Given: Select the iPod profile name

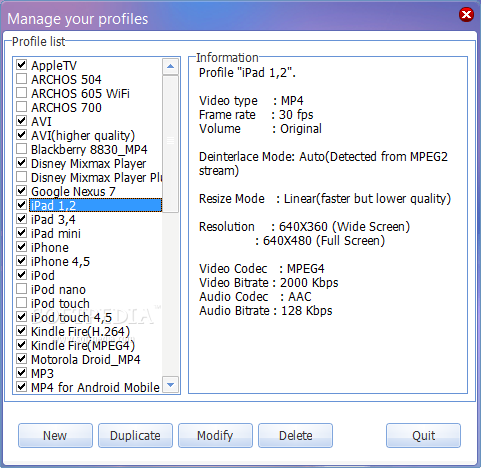Looking at the screenshot, I should pos(43,276).
